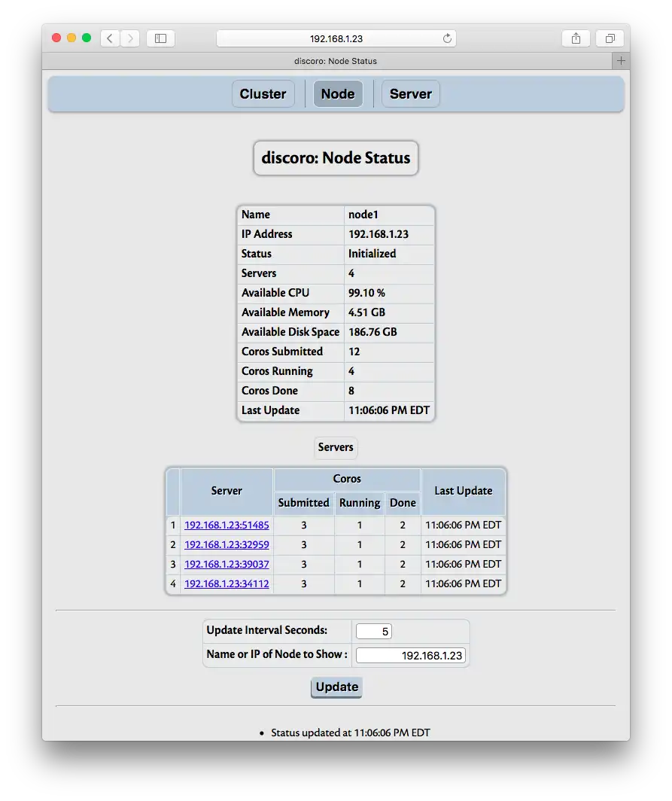
Task: Open the Share menu icon
Action: click(576, 38)
